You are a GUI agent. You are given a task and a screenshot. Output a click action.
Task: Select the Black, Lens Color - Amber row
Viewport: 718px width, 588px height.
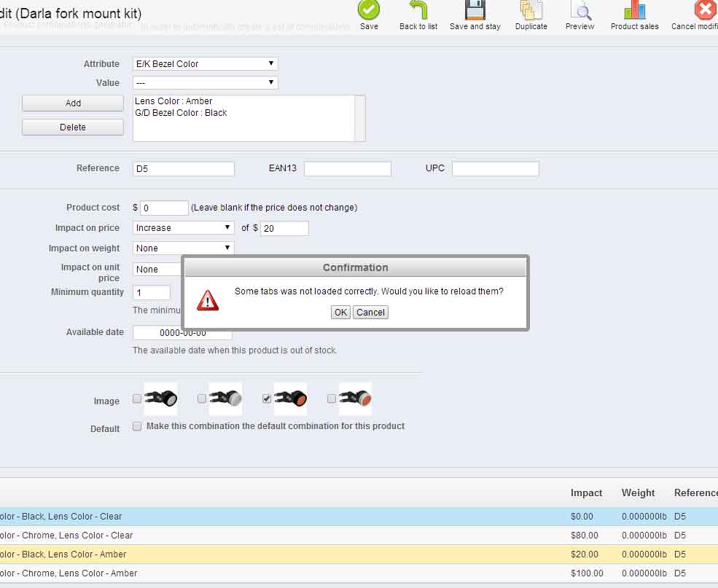point(359,554)
